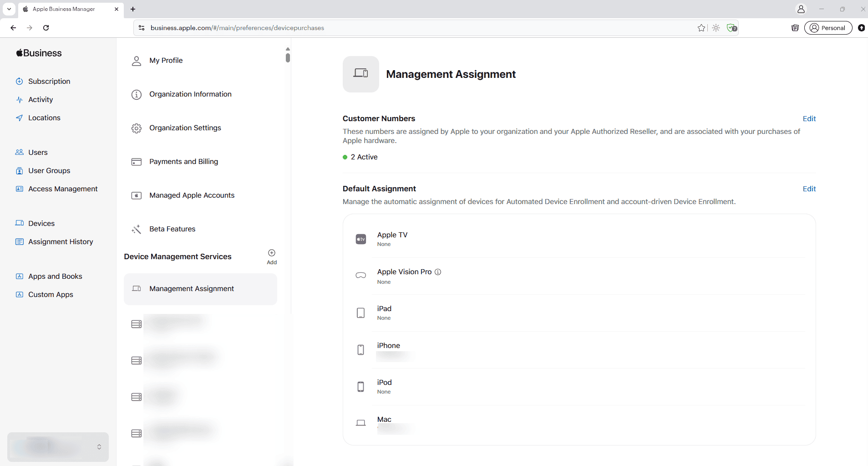Reload the current page
Viewport: 868px width, 466px height.
(x=46, y=28)
